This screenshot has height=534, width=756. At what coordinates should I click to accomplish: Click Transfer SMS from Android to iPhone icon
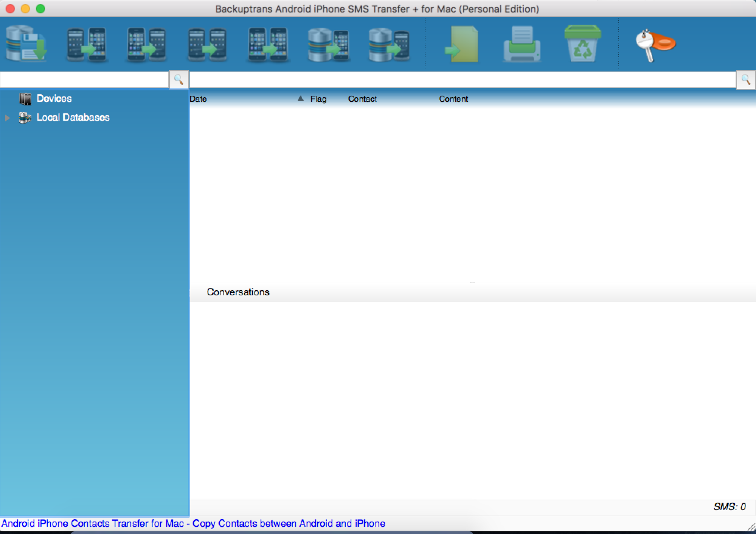86,44
